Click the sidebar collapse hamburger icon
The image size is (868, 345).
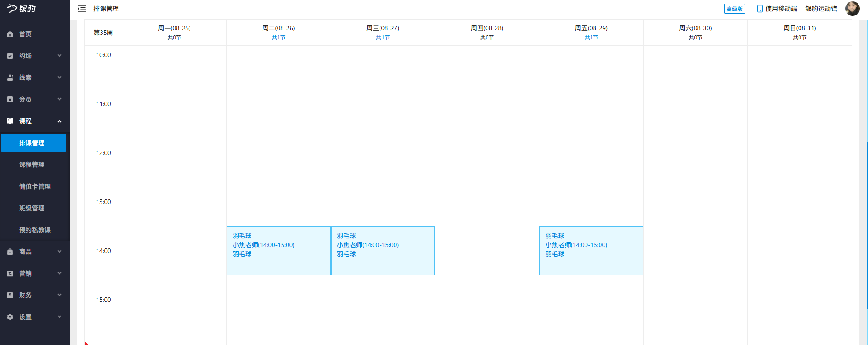(x=82, y=9)
